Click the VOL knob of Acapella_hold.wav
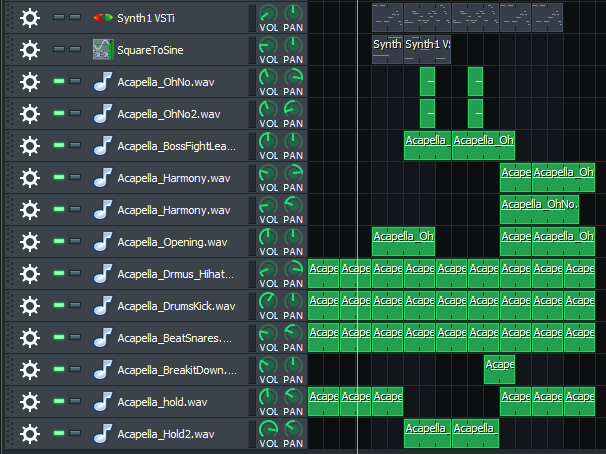 click(x=268, y=398)
